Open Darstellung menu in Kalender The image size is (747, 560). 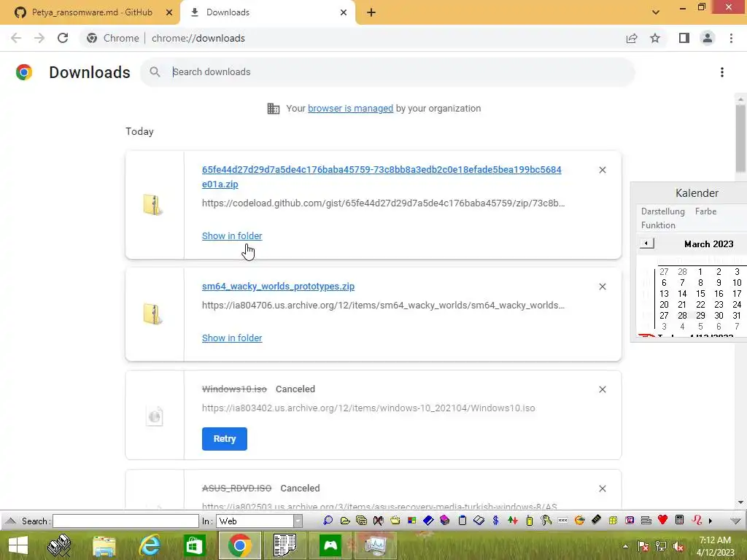point(662,211)
